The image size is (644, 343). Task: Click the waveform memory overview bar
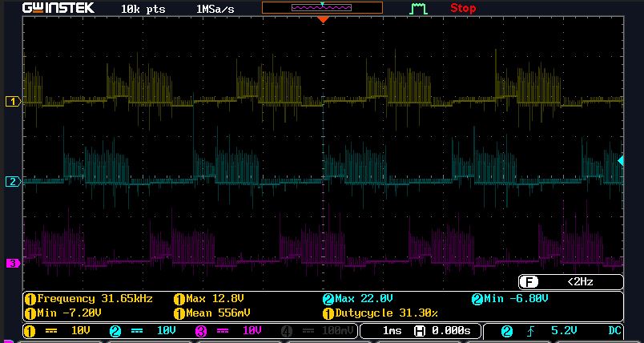322,7
